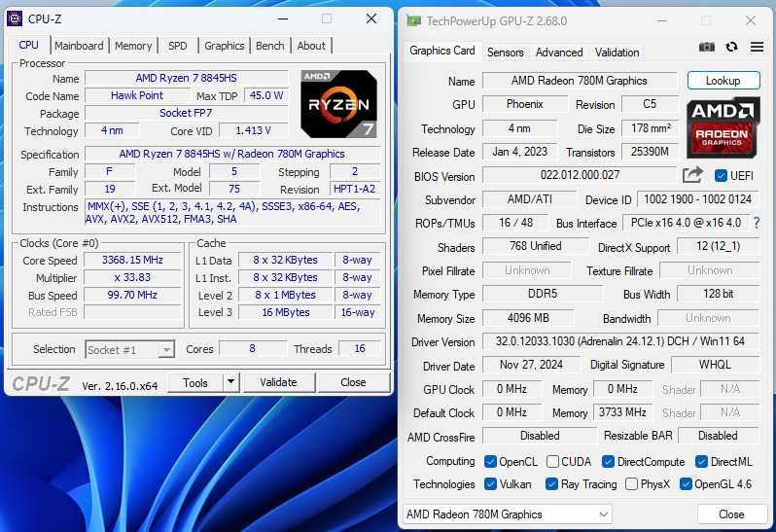Open the Graphics tab in CPU-Z

click(225, 46)
